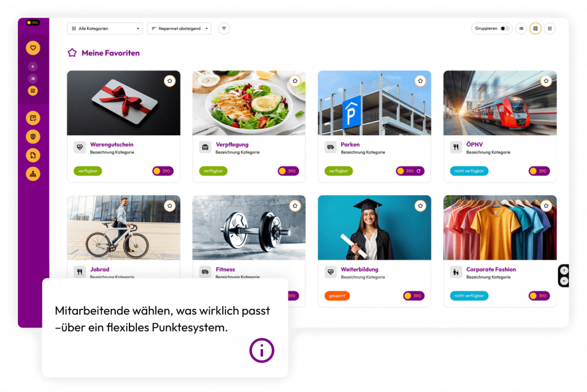Viewport: 587px width, 392px height.
Task: Open the Verpflegung card title
Action: tap(232, 144)
